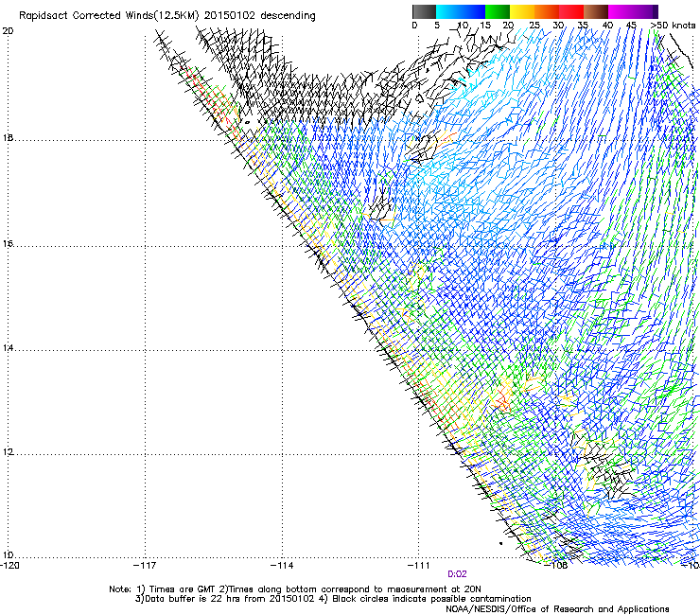Pick the brown 35-40 knots legend segment
700x615 pixels.
coord(596,11)
